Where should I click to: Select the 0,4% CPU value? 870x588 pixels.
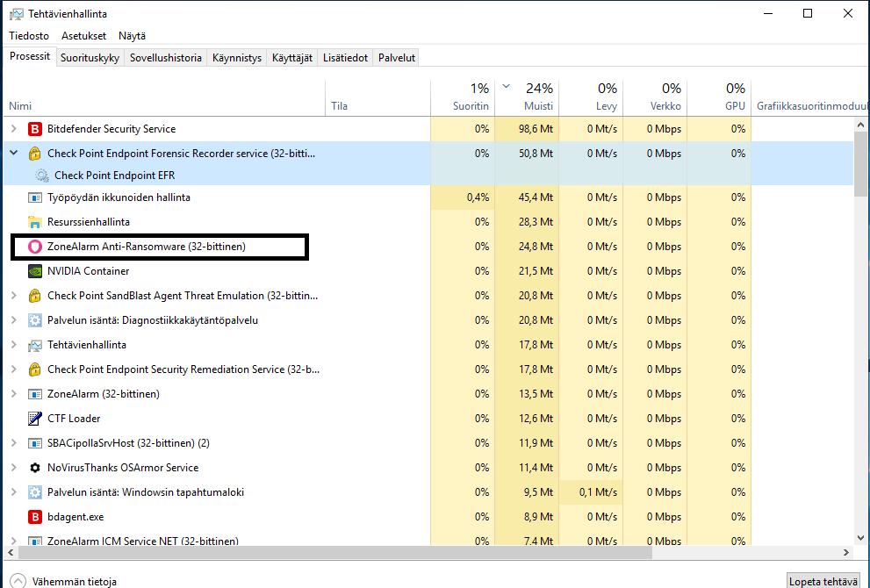tap(478, 197)
